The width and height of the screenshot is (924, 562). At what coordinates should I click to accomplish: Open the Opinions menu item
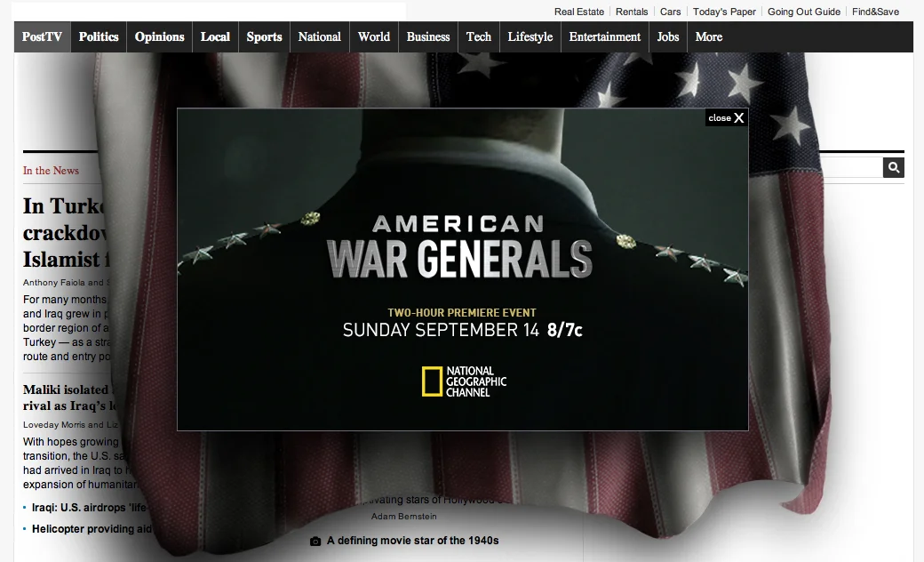[x=159, y=36]
